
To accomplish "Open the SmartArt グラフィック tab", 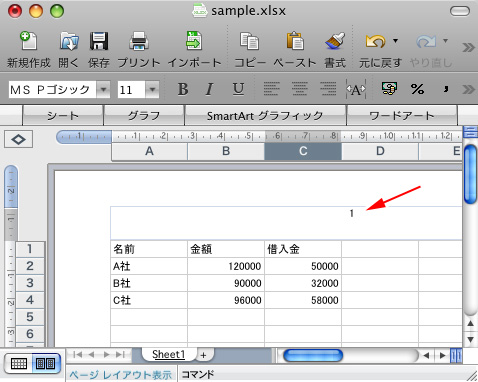I will (265, 116).
